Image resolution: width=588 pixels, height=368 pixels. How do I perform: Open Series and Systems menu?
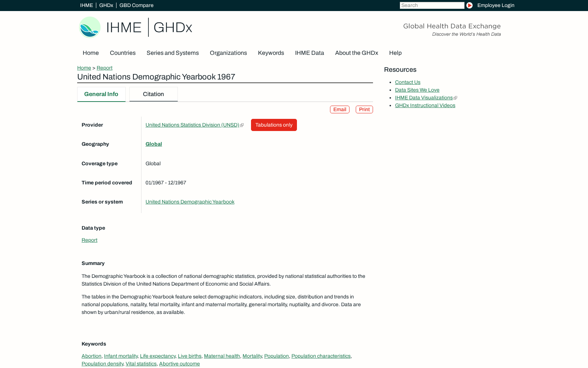173,53
